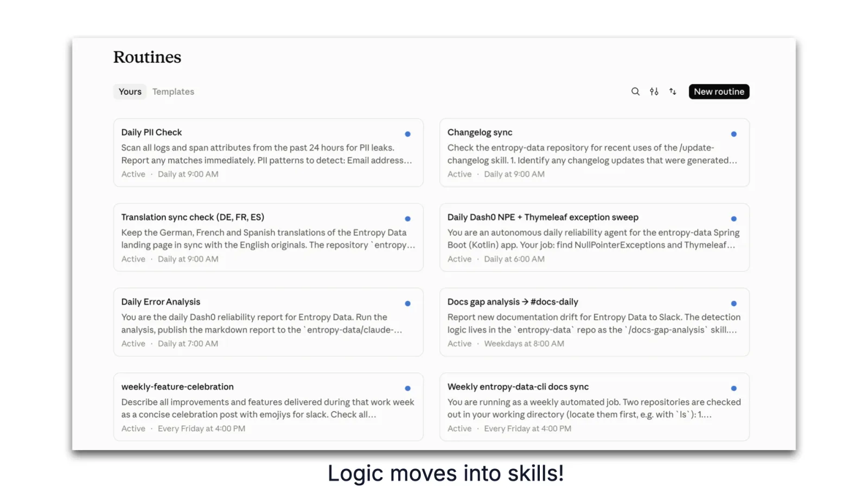868x488 pixels.
Task: Click description starting 'Scan all logs and span'
Action: [266, 154]
